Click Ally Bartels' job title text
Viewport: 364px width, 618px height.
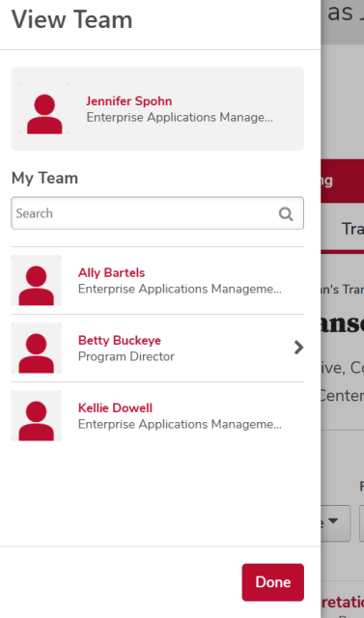(180, 289)
